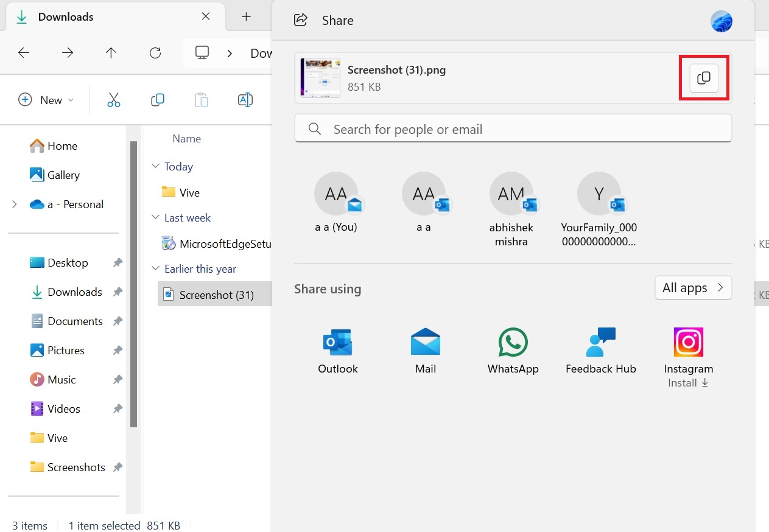Open Downloads in navigation pane
This screenshot has height=532, width=769.
[66, 292]
